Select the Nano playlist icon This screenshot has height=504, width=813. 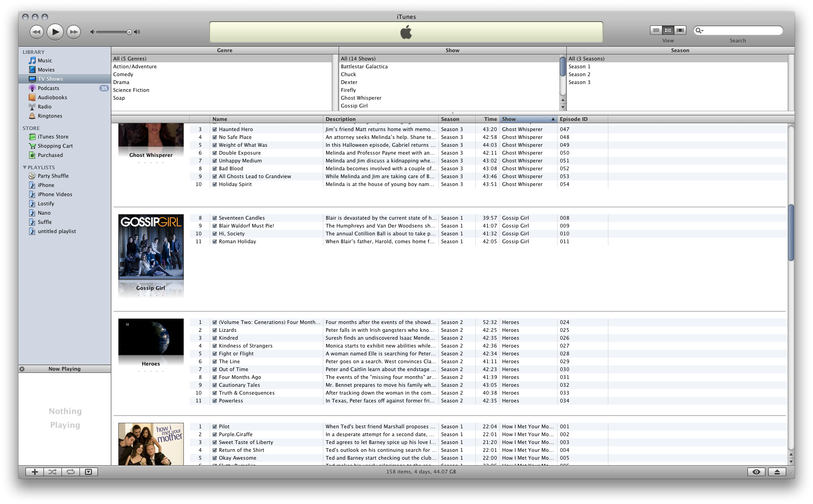tap(32, 213)
